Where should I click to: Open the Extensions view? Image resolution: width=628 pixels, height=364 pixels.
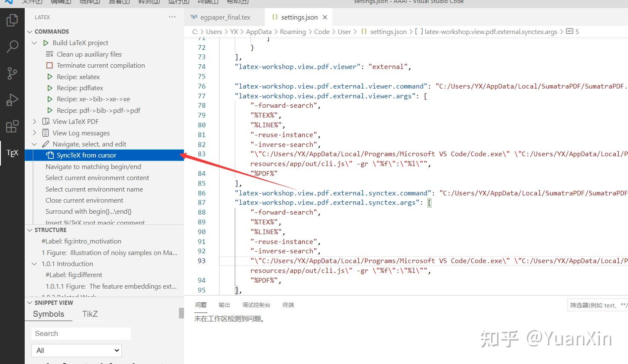(12, 126)
